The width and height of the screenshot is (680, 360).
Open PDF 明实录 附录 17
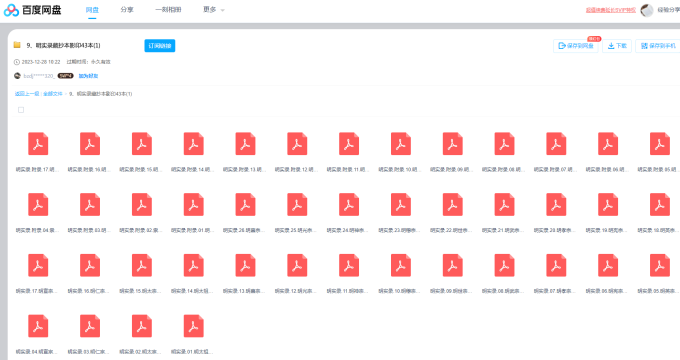tap(38, 144)
